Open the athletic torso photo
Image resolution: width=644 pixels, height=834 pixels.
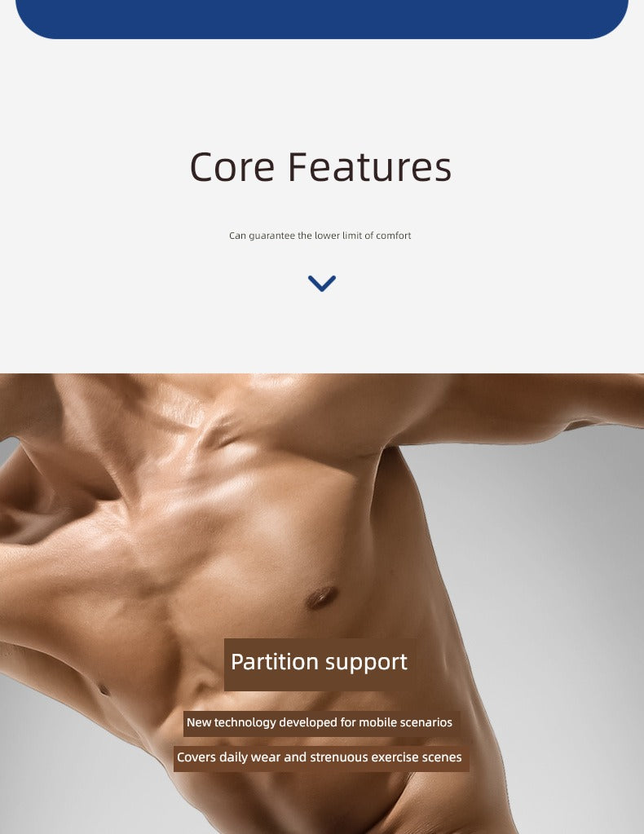tap(322, 603)
